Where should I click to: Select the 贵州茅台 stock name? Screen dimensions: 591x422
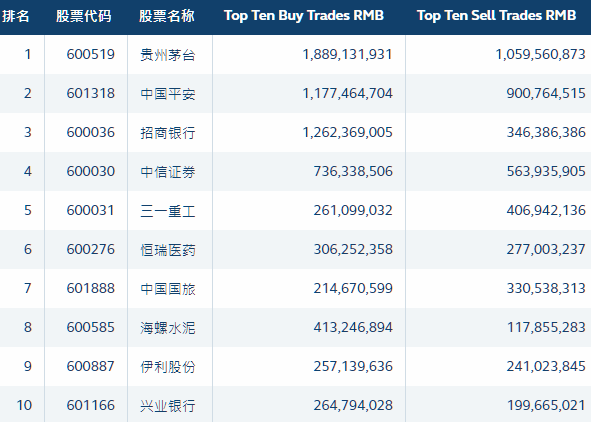pos(168,55)
